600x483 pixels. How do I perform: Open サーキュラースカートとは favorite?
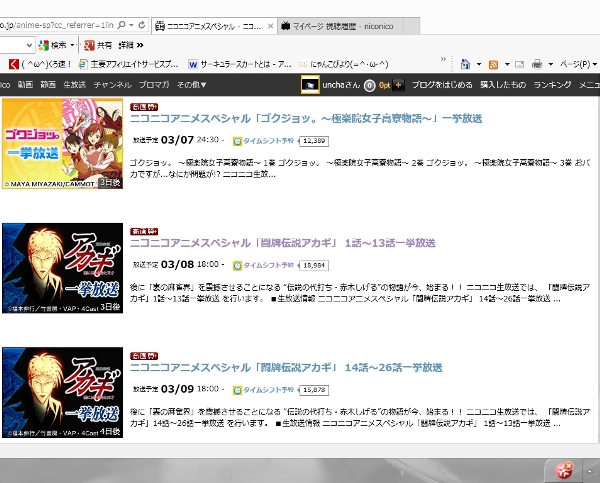click(240, 64)
